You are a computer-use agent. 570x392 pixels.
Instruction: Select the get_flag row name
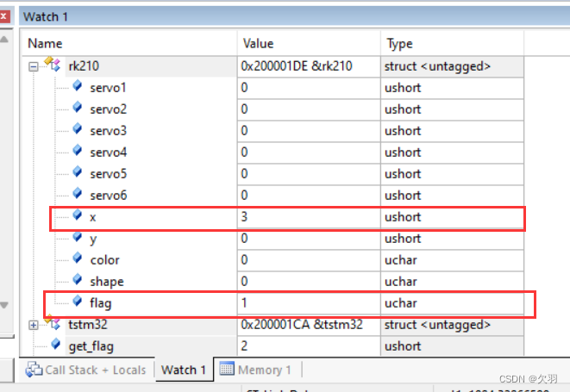(x=91, y=346)
